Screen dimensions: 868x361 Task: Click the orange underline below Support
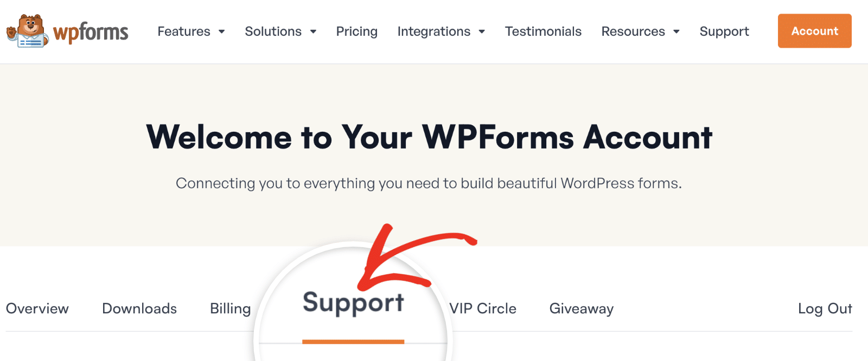(x=353, y=343)
